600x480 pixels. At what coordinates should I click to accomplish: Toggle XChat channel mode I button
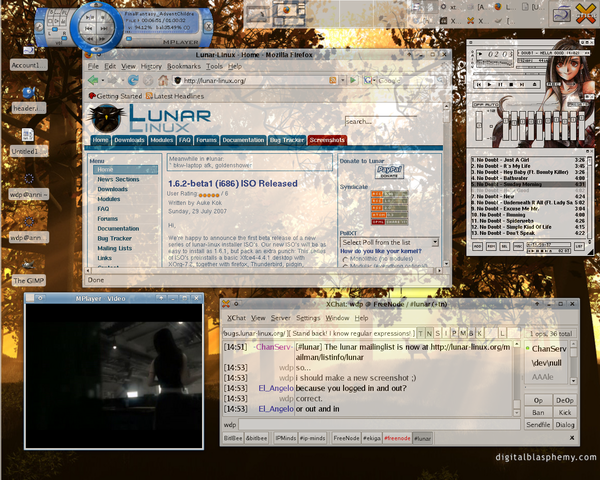446,333
